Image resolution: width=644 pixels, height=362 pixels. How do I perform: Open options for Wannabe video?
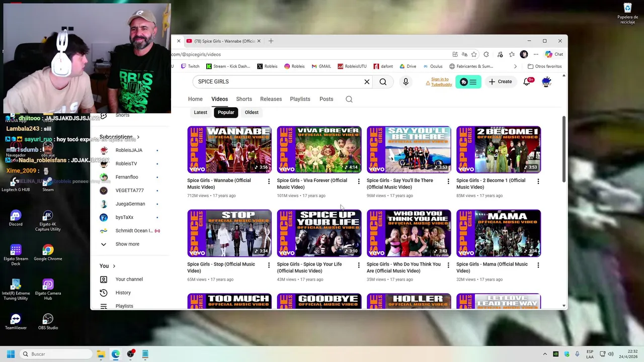(269, 181)
